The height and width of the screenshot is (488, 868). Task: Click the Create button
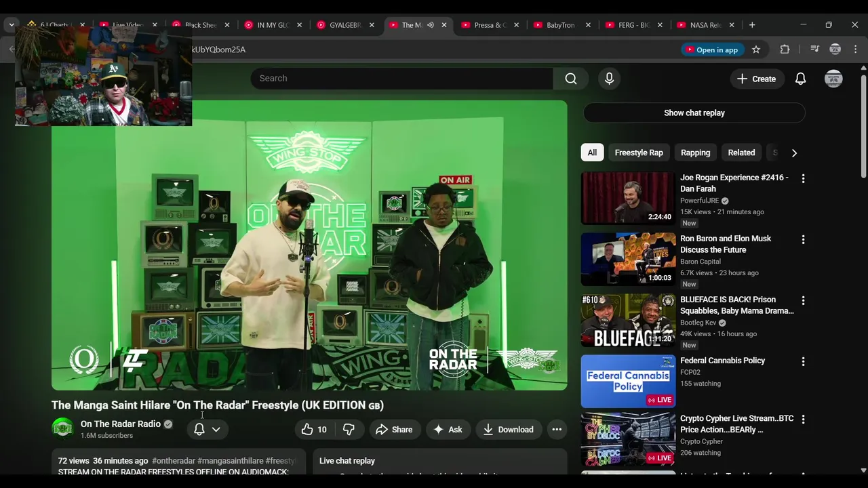pos(757,79)
